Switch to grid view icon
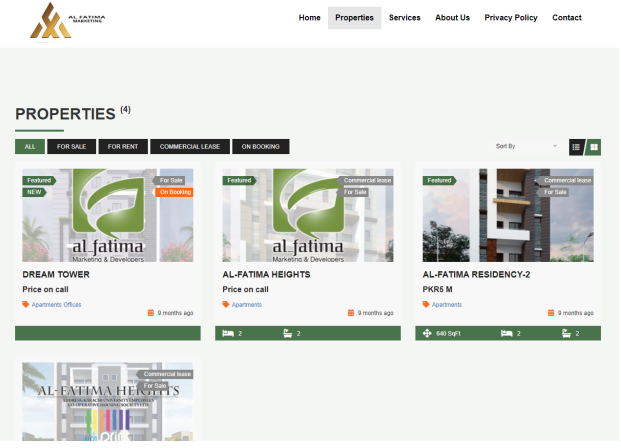Screen dimensions: 621x448 click(594, 147)
